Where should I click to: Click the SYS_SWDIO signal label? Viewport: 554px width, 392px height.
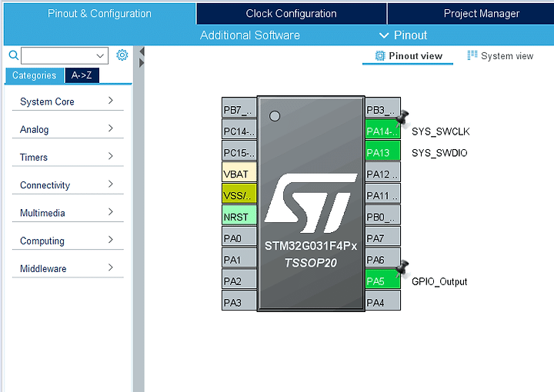pos(439,153)
